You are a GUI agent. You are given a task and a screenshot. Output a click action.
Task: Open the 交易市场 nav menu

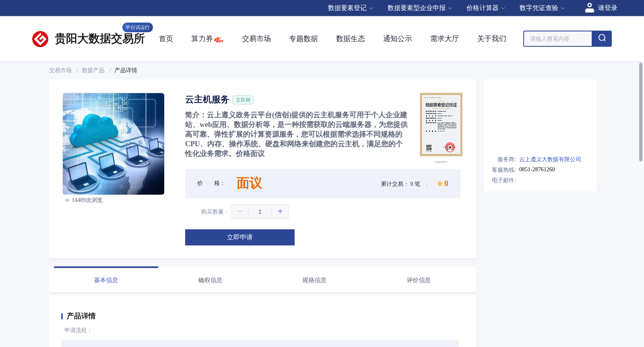pos(256,39)
